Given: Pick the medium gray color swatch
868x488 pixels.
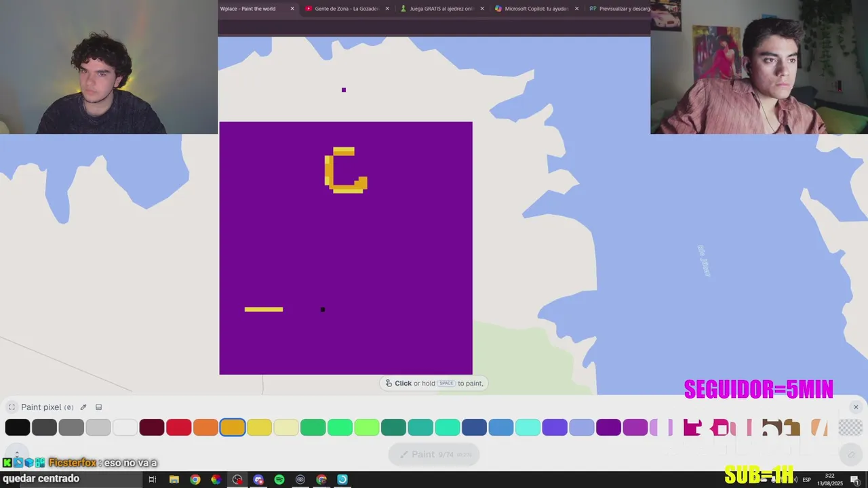Looking at the screenshot, I should [71, 427].
